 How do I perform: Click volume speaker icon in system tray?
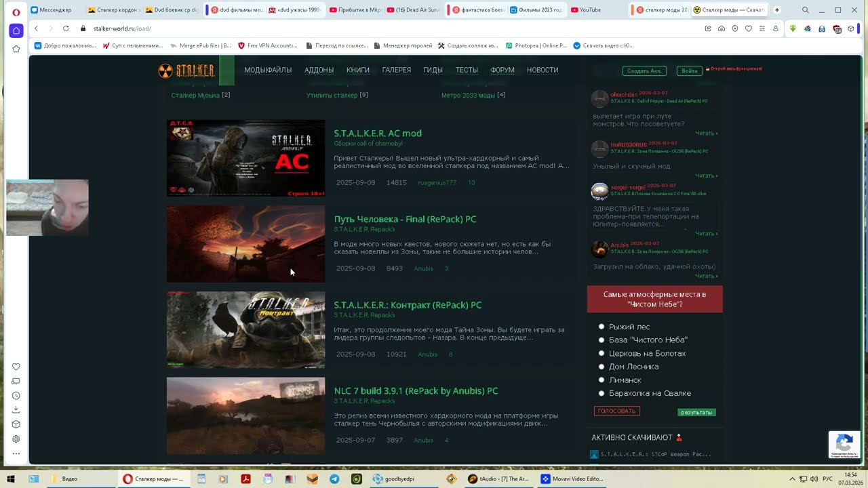pyautogui.click(x=812, y=479)
